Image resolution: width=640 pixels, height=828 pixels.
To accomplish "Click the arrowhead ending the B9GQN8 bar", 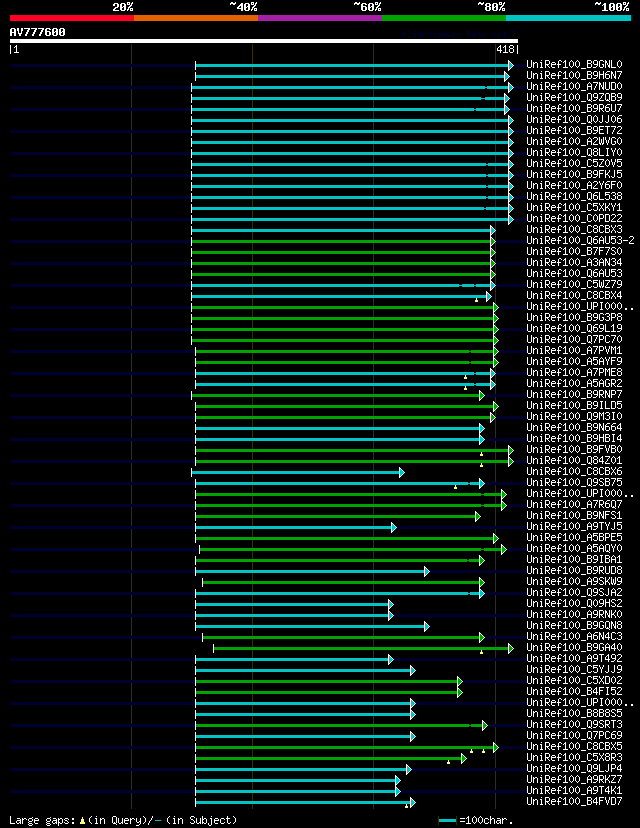I will coord(427,627).
